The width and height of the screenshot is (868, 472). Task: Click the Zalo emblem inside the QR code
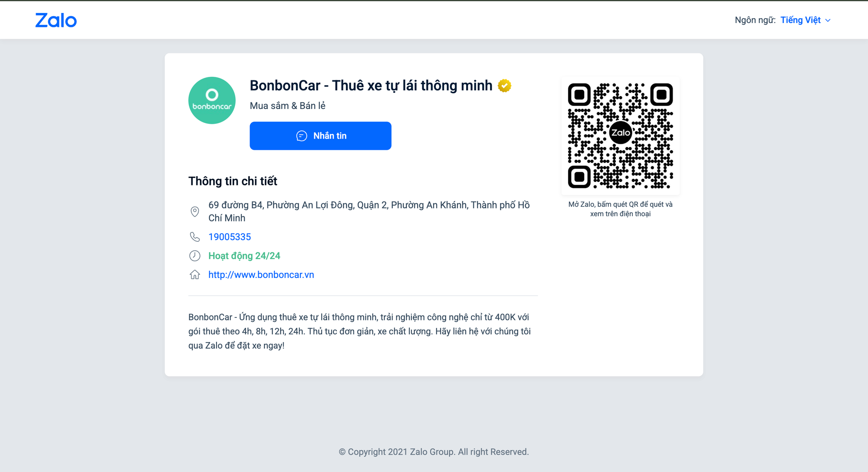[x=620, y=133]
